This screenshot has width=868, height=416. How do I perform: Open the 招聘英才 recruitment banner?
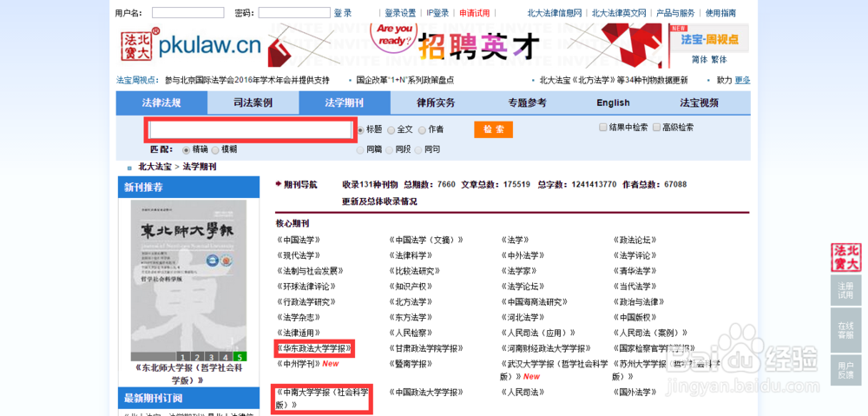[x=465, y=45]
